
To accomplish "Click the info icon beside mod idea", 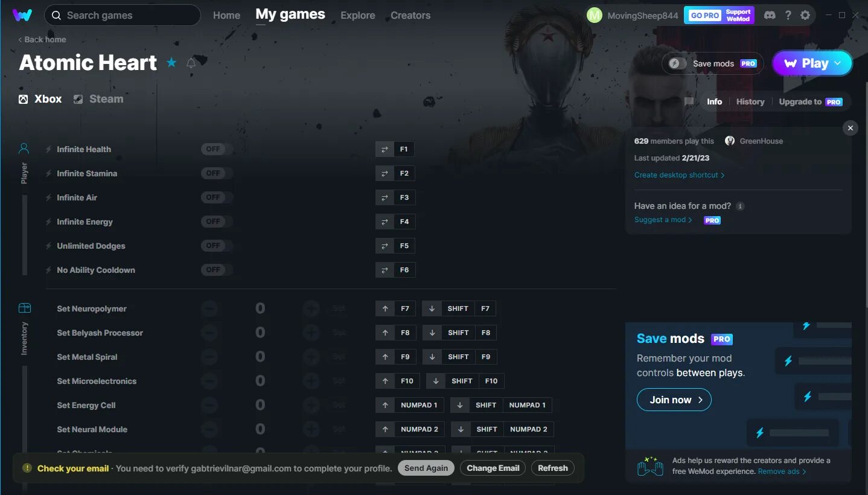I will pos(740,206).
